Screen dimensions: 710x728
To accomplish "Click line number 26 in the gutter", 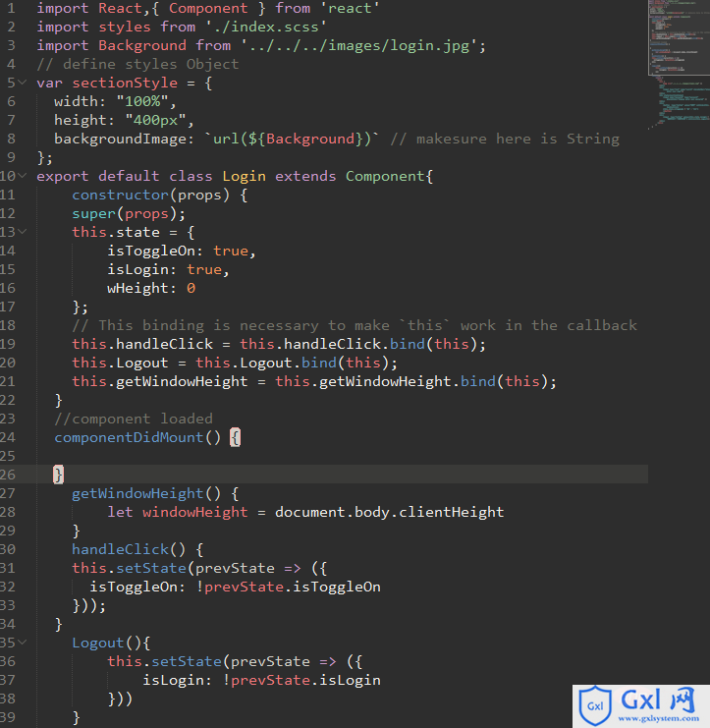I will 8,475.
